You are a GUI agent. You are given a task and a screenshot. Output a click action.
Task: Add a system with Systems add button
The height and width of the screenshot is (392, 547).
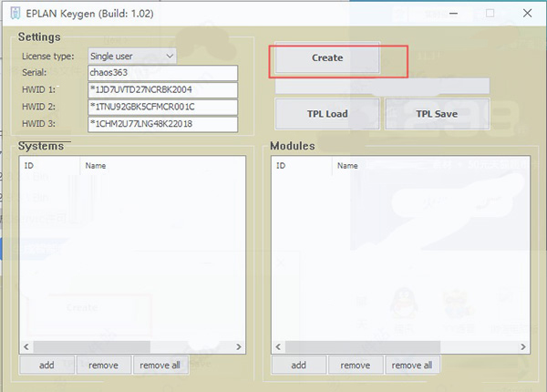(x=46, y=366)
